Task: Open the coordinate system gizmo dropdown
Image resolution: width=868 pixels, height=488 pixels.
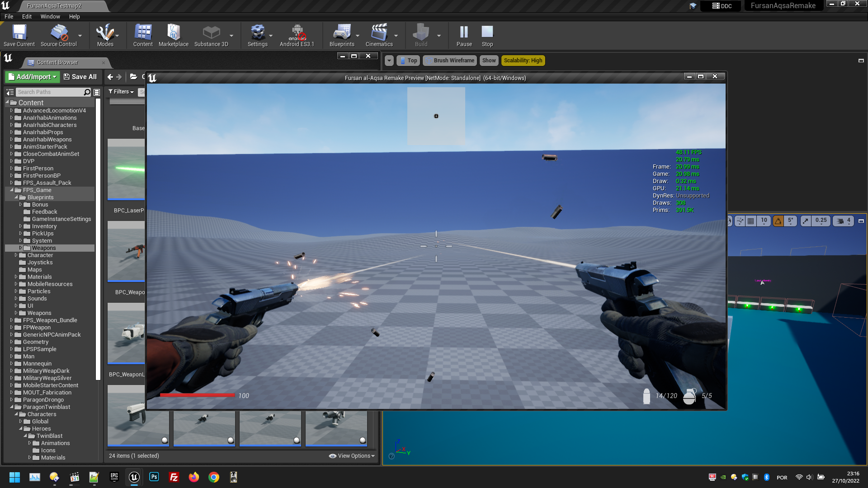Action: 740,221
